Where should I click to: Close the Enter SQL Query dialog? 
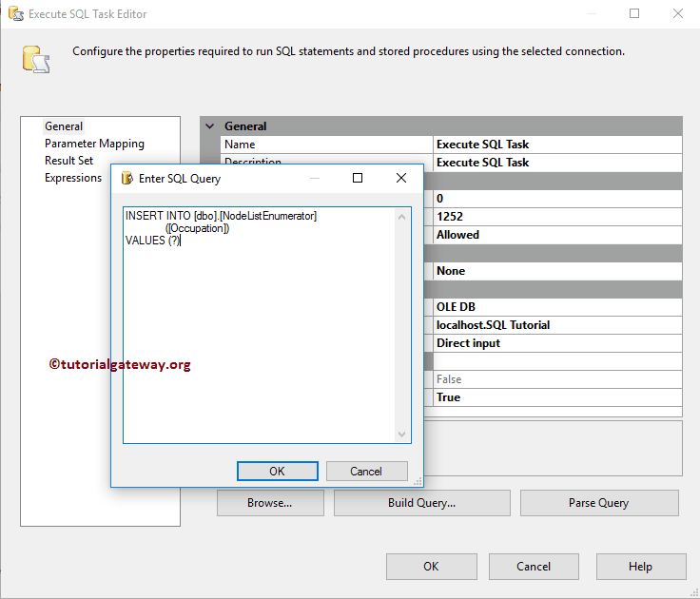pyautogui.click(x=401, y=178)
